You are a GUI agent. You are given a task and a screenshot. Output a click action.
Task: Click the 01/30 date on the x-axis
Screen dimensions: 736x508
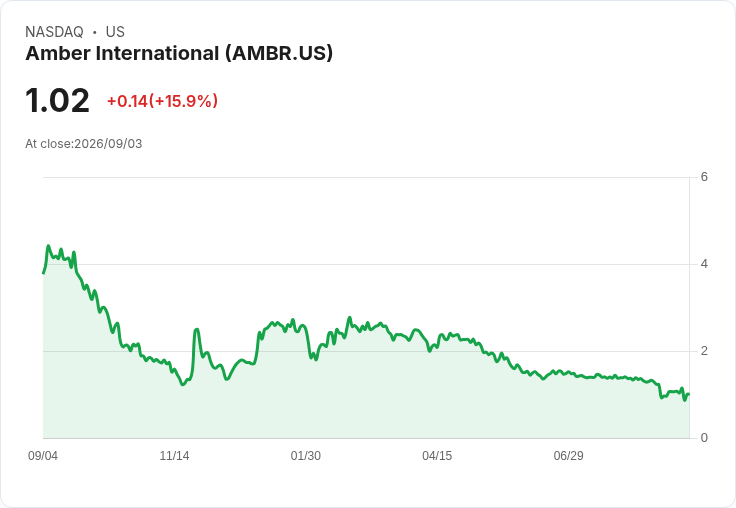306,455
